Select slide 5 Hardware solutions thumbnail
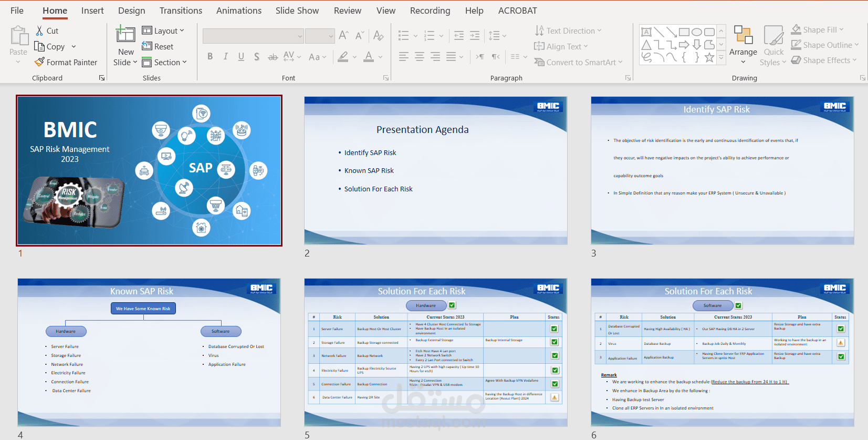This screenshot has width=868, height=440. coord(436,352)
